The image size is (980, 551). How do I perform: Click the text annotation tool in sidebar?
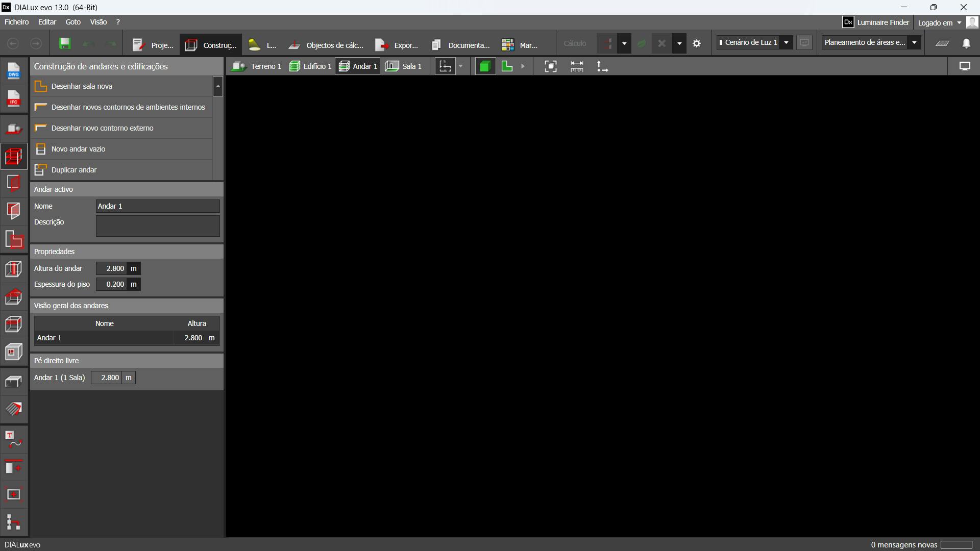(x=14, y=440)
